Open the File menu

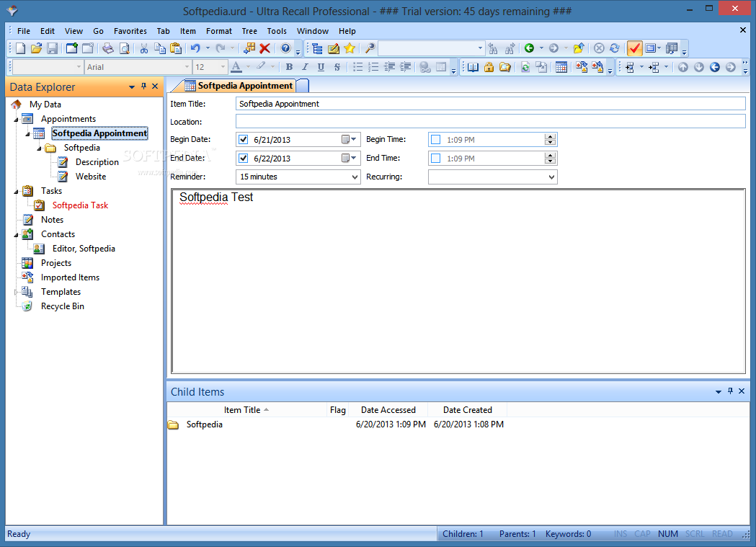(x=24, y=31)
